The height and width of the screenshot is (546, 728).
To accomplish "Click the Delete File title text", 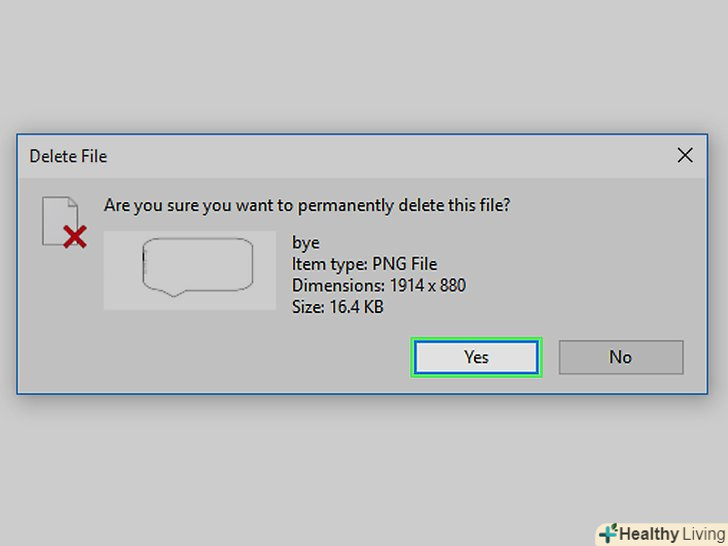I will coord(68,156).
